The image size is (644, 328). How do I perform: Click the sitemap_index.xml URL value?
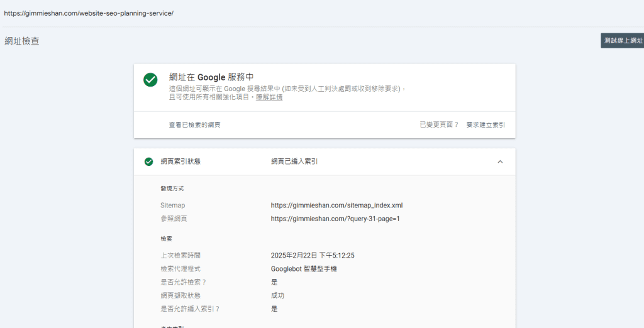coord(337,205)
